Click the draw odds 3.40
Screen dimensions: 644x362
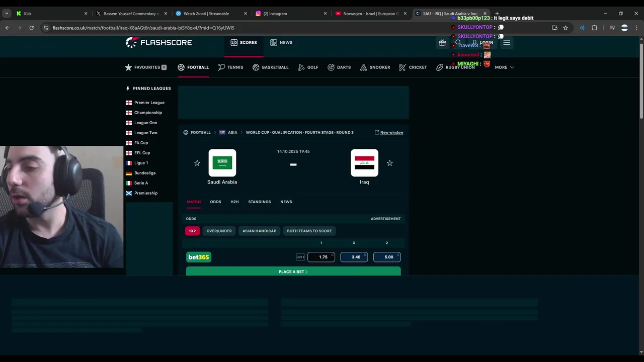[354, 257]
